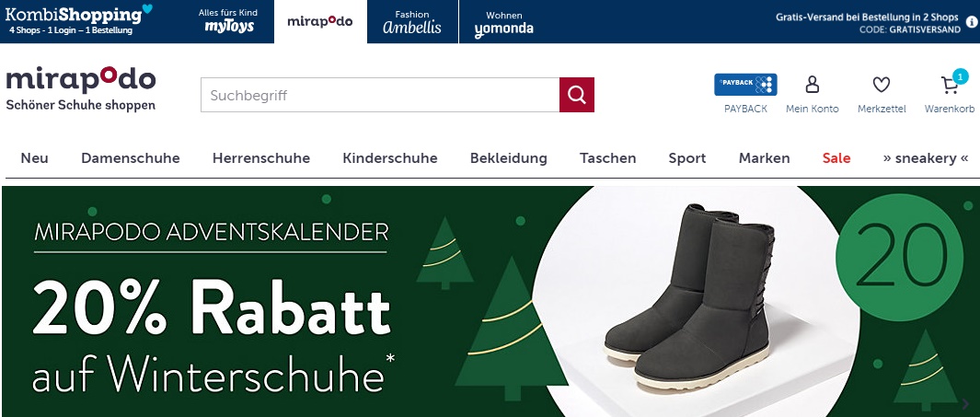980x417 pixels.
Task: Open the Marken menu item
Action: coord(764,158)
